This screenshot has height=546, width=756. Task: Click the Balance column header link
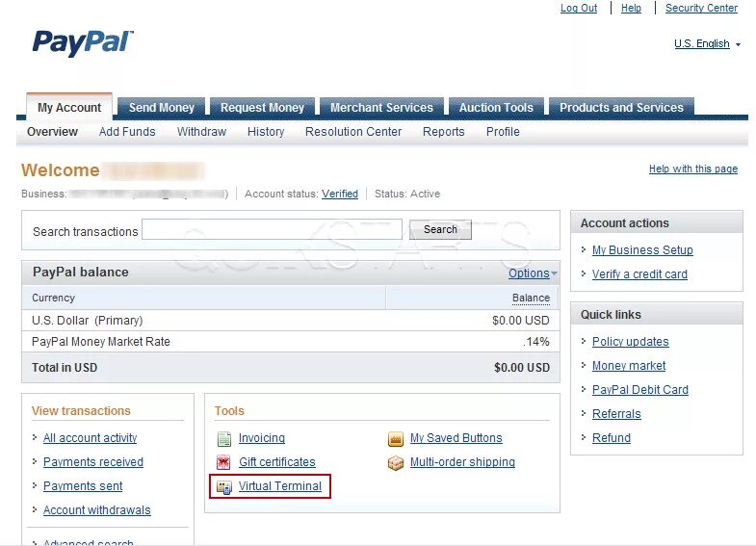point(531,298)
